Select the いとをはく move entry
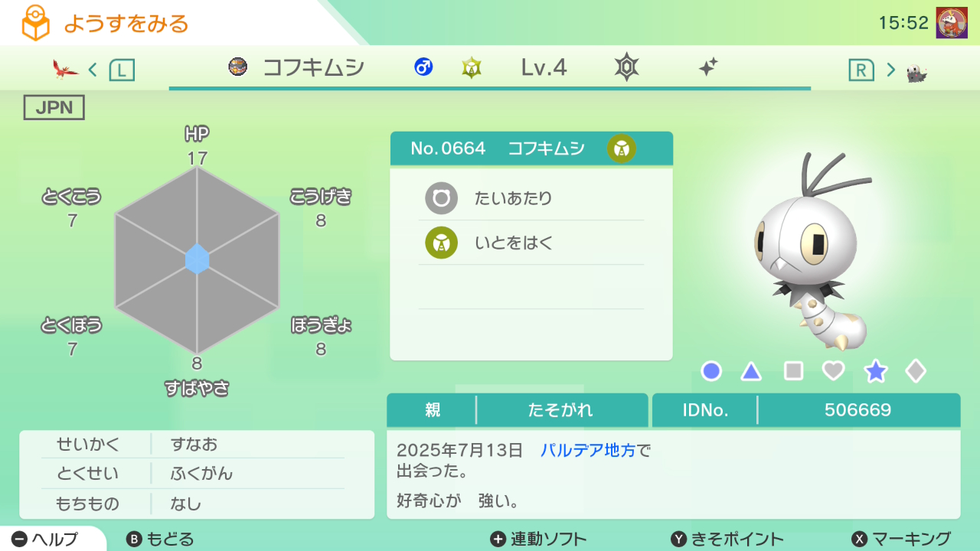 point(531,243)
